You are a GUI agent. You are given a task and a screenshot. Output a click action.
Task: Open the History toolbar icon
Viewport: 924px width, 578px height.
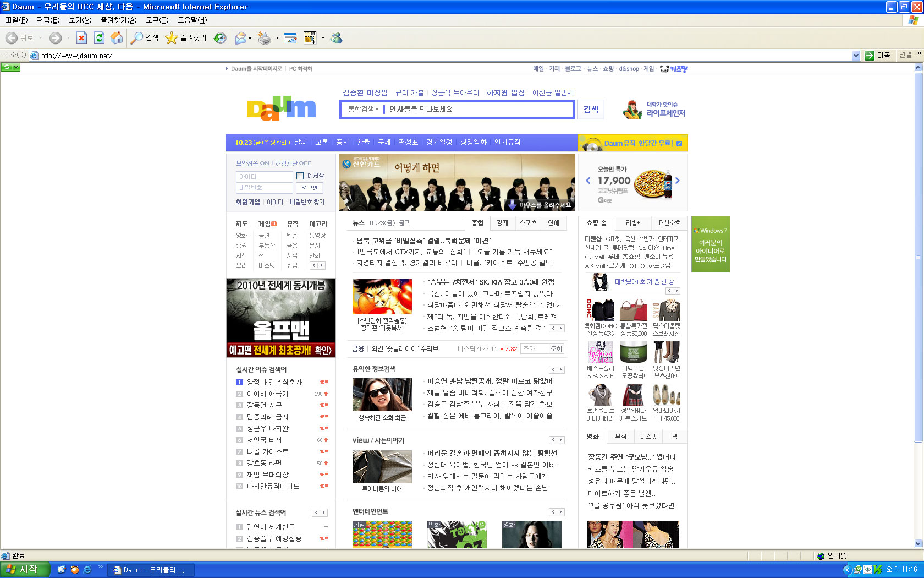[x=220, y=38]
